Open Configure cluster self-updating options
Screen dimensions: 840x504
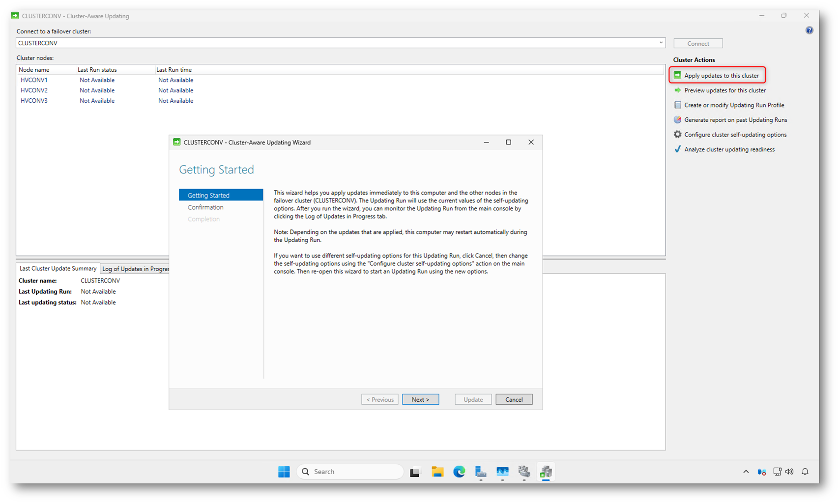[x=735, y=134]
